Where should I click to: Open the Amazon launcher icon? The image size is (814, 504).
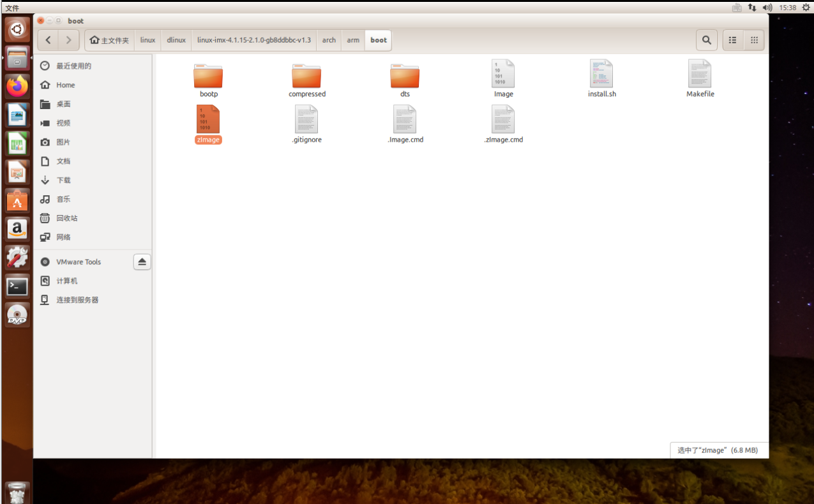17,228
